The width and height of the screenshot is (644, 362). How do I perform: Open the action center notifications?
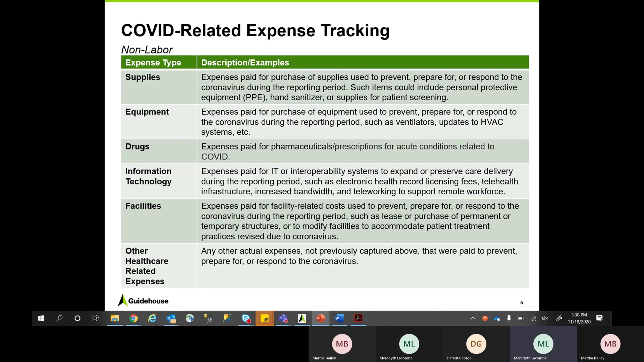(599, 318)
